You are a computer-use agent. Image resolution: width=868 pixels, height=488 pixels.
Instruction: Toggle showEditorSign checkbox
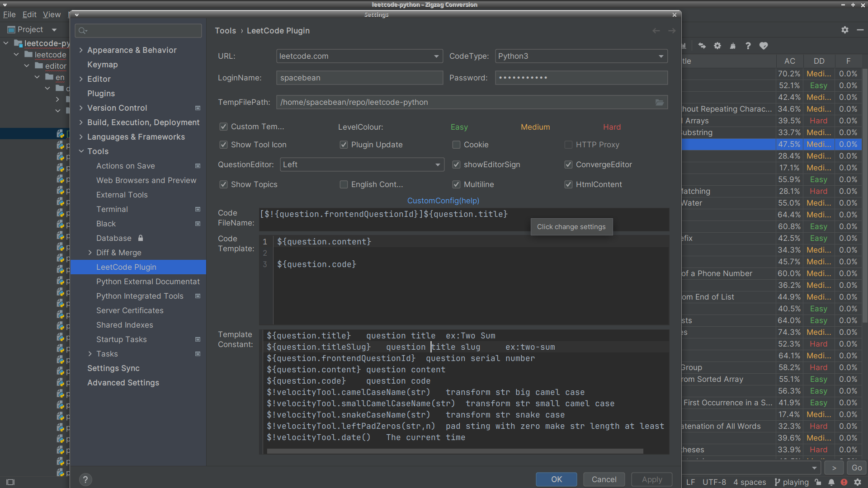[x=456, y=165]
